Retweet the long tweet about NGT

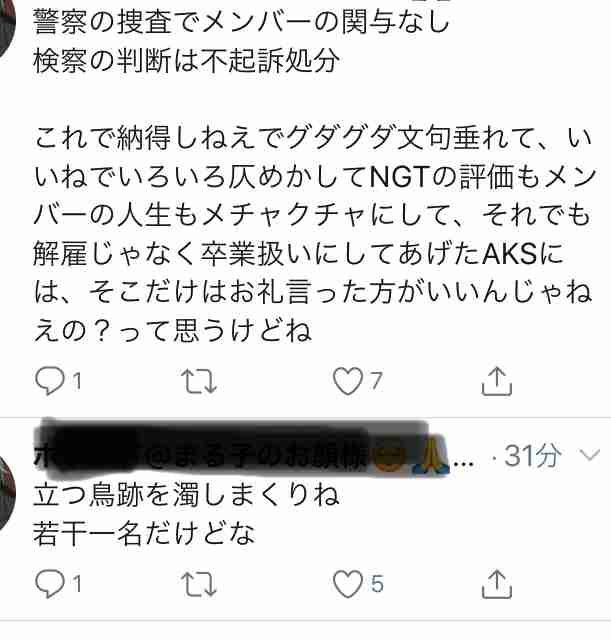coord(199,381)
